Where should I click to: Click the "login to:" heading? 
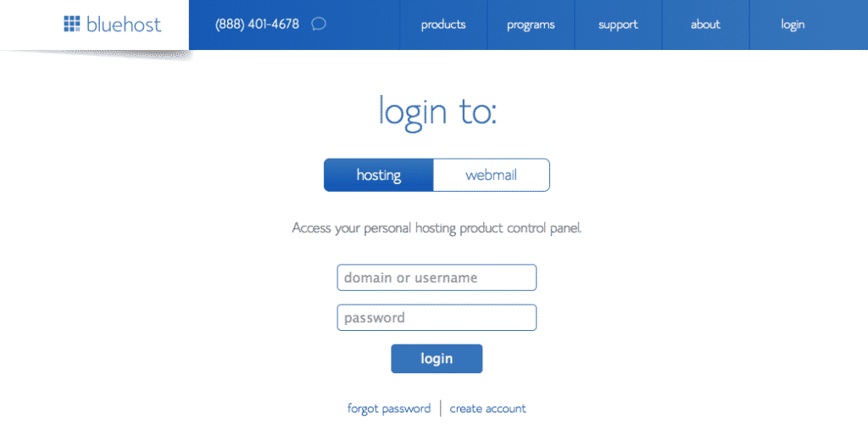(x=437, y=113)
